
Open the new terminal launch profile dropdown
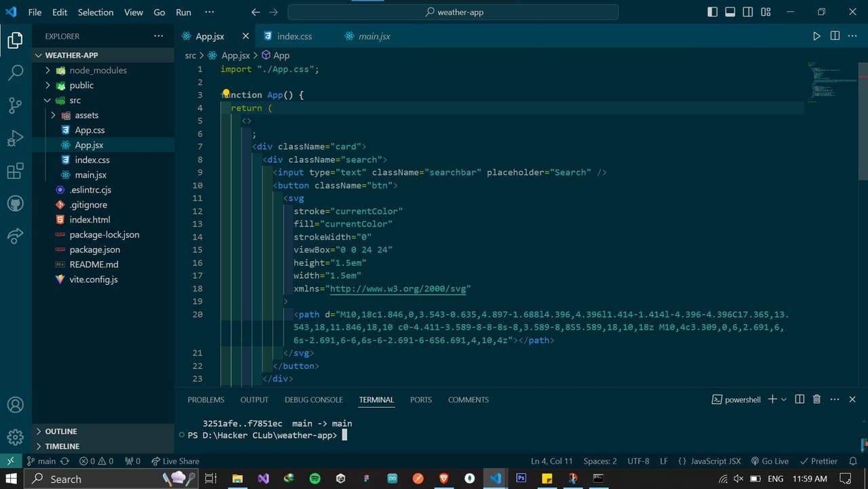point(784,399)
